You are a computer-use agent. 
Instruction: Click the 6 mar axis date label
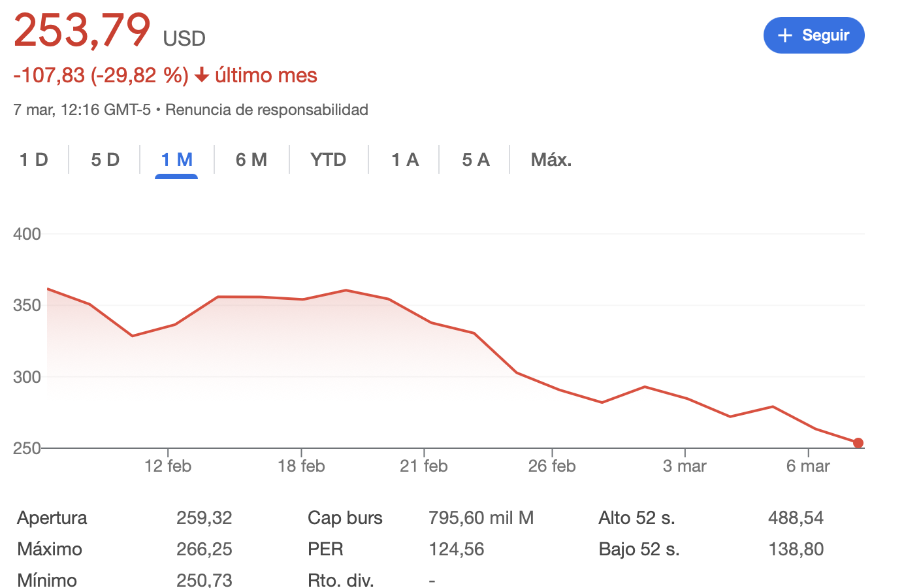coord(808,466)
